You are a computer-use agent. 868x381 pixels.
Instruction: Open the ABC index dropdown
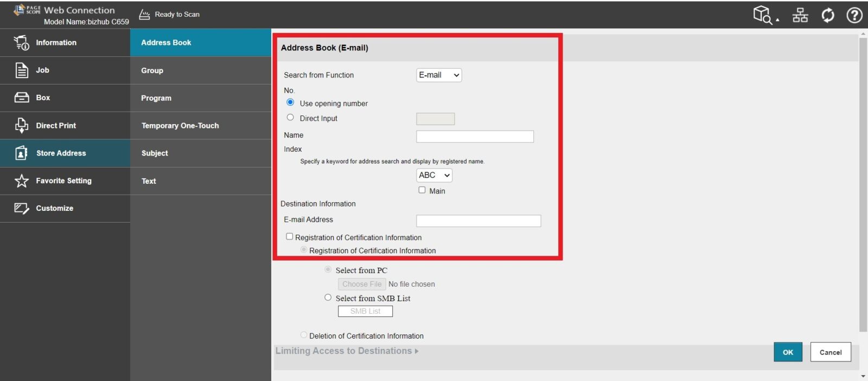[434, 175]
